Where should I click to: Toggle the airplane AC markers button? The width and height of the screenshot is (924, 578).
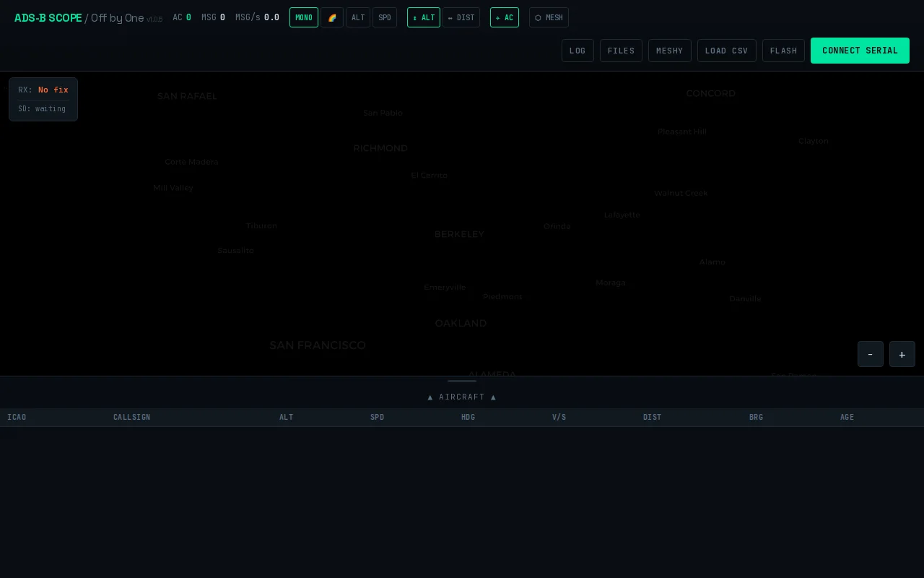pyautogui.click(x=505, y=17)
